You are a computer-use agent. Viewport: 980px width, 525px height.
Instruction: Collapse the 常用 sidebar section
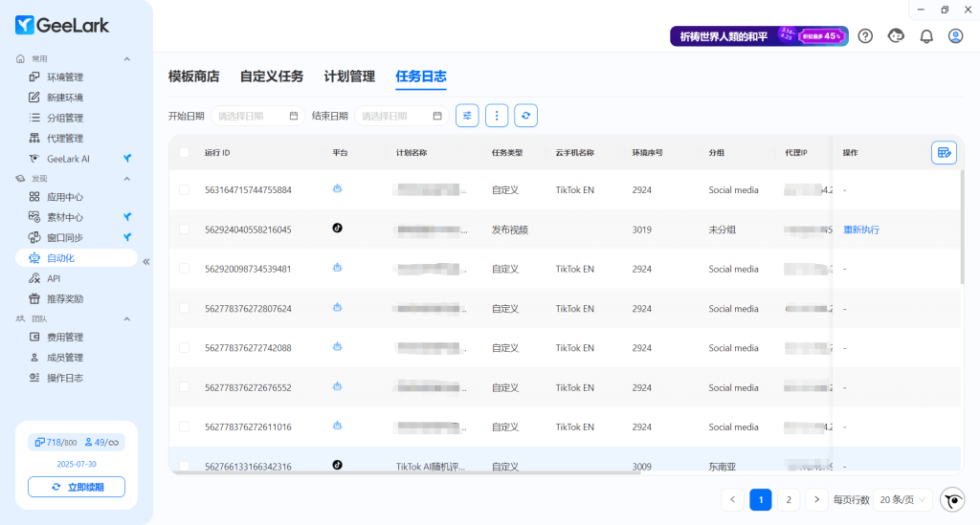(x=126, y=58)
